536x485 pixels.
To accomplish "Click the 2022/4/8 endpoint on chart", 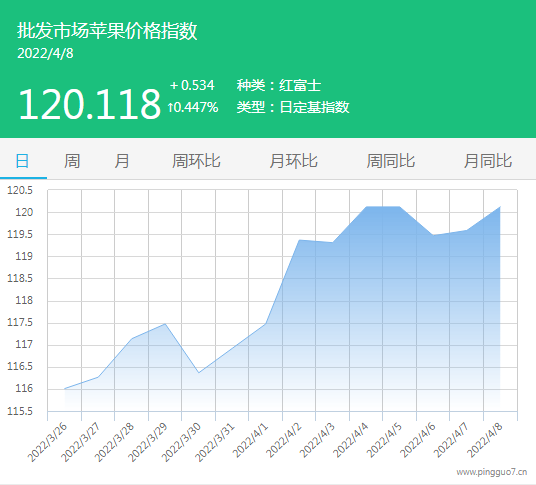I will tap(500, 207).
